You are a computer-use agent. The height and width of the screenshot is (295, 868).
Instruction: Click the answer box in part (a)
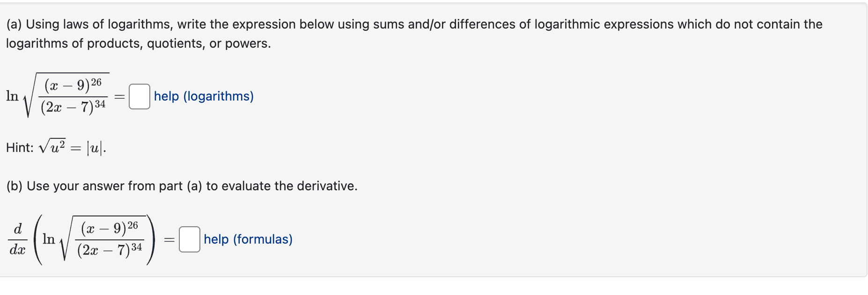coord(139,96)
